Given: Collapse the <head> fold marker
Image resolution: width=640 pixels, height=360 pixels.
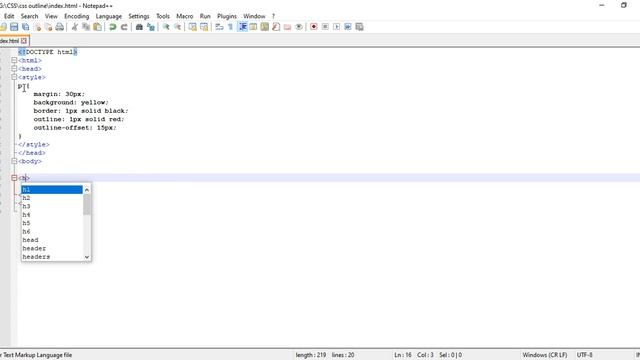Looking at the screenshot, I should tap(14, 69).
